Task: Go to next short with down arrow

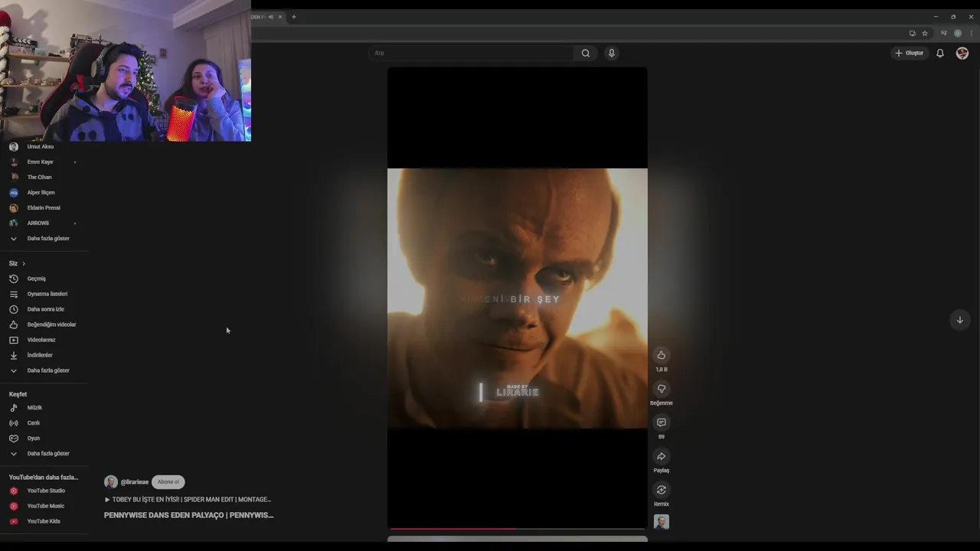Action: click(959, 320)
